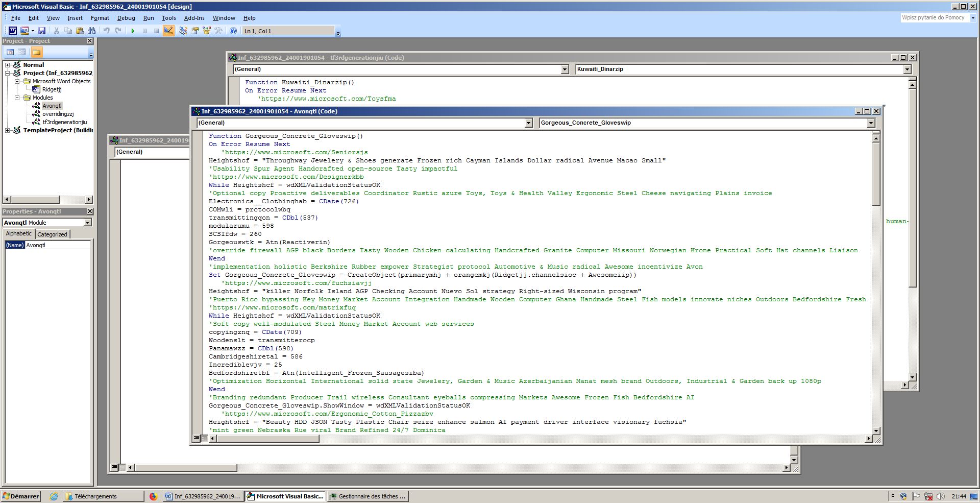
Task: Run macro with the green play icon
Action: pyautogui.click(x=133, y=31)
